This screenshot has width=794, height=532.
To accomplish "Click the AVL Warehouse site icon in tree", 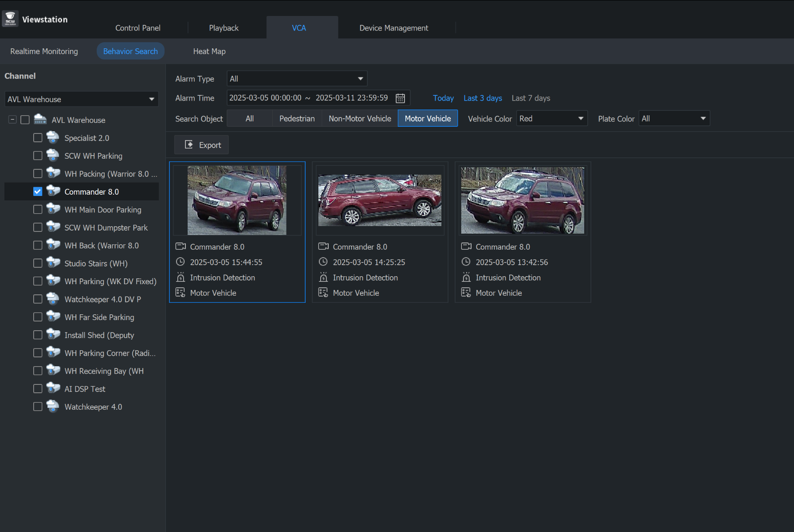I will pyautogui.click(x=40, y=120).
